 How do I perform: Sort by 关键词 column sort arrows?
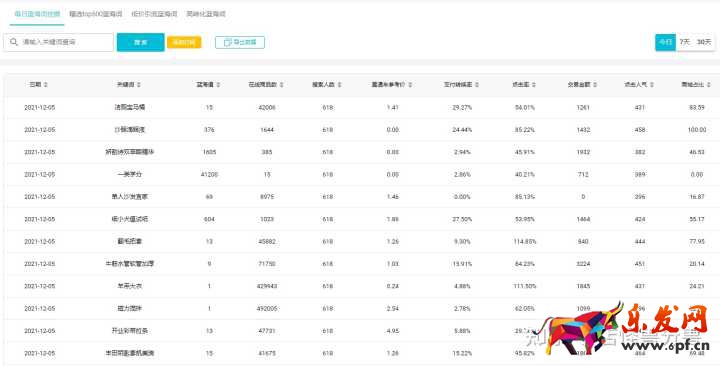[x=139, y=85]
